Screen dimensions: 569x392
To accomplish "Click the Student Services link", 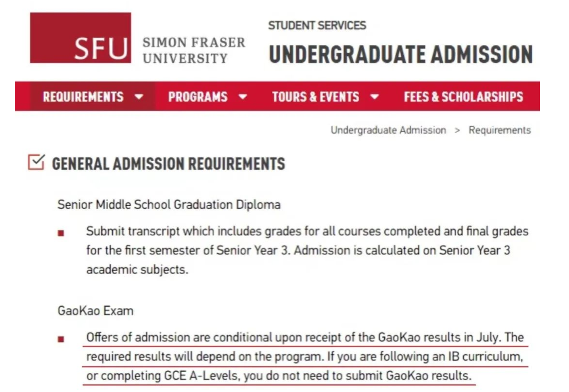I will (317, 26).
